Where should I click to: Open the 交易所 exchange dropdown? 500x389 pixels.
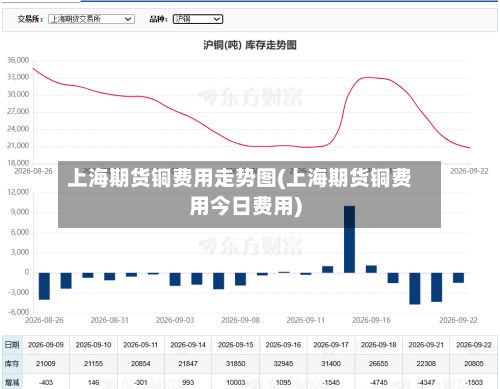(x=91, y=19)
